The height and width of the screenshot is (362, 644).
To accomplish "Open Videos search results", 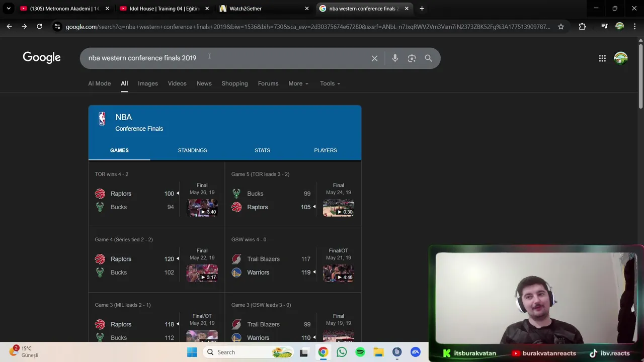I will (x=177, y=83).
